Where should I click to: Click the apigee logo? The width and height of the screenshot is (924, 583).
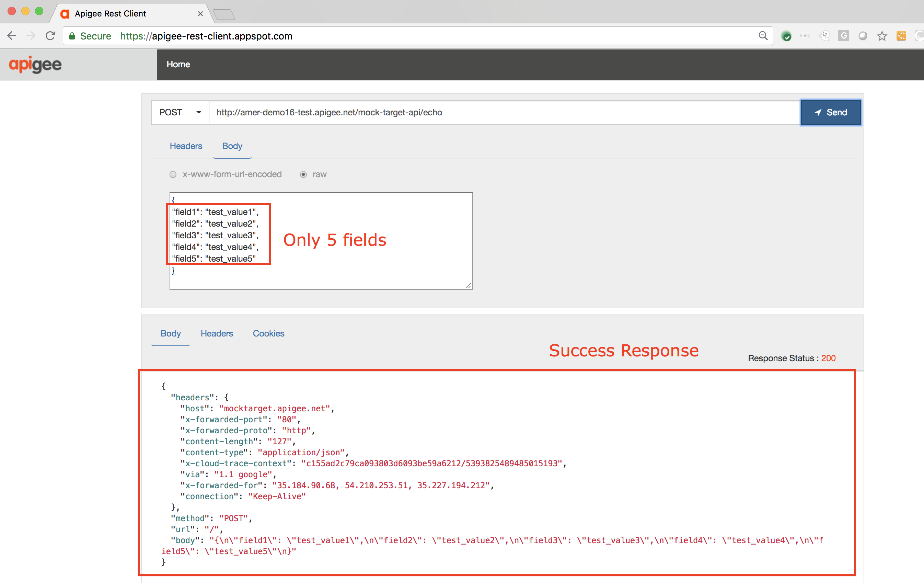(x=35, y=65)
